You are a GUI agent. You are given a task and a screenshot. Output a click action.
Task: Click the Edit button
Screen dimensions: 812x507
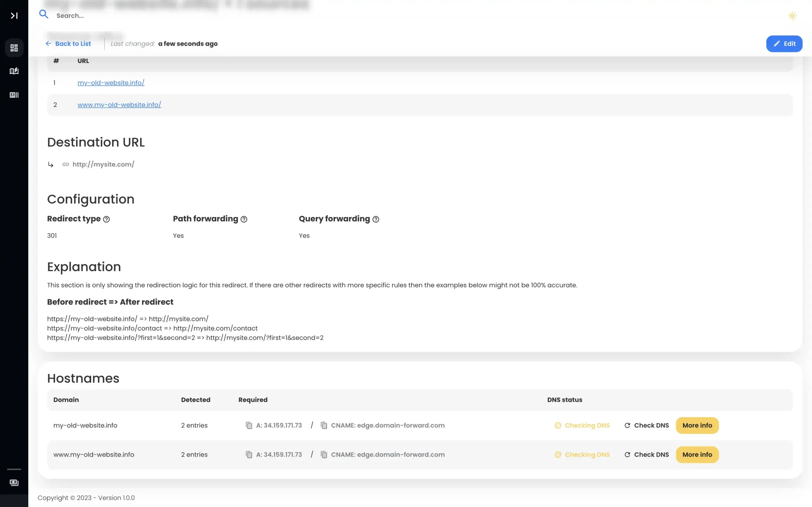[784, 44]
